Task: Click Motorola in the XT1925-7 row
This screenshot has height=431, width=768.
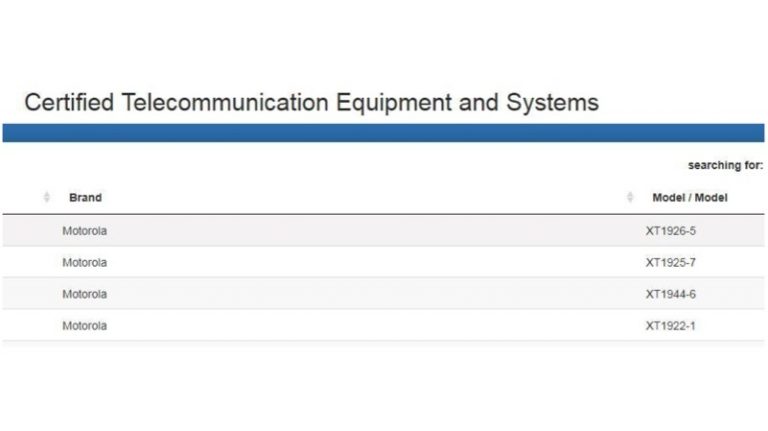Action: tap(84, 262)
